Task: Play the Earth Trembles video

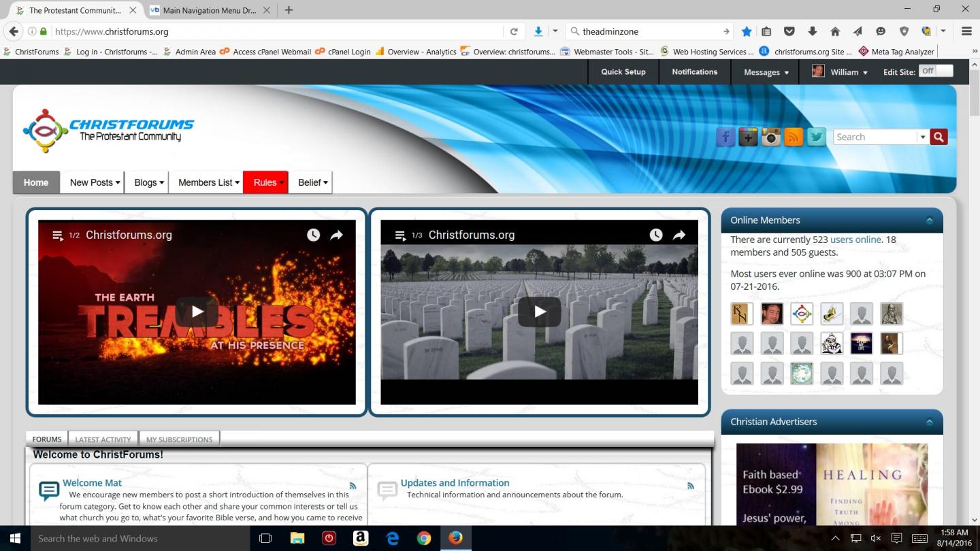Action: (197, 312)
